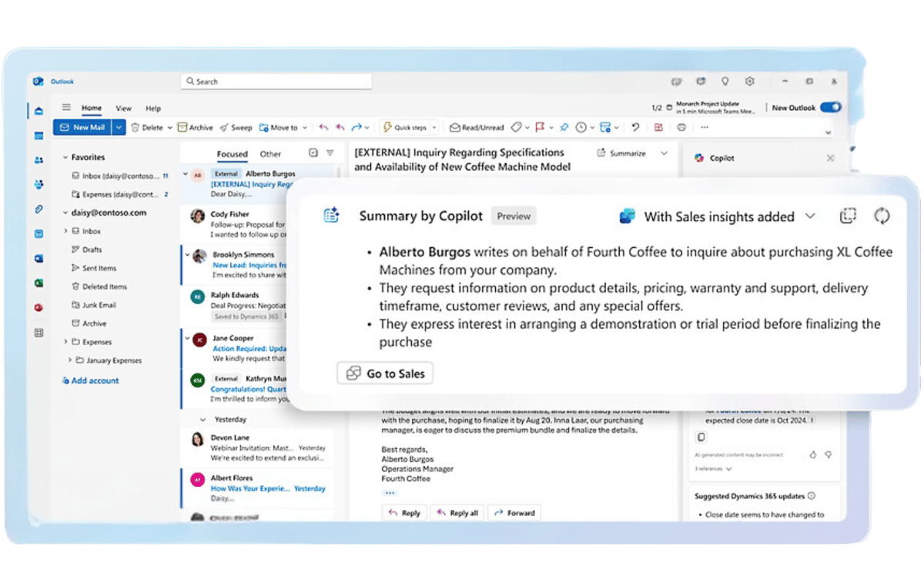
Task: Click the Go to Sales button
Action: tap(385, 374)
